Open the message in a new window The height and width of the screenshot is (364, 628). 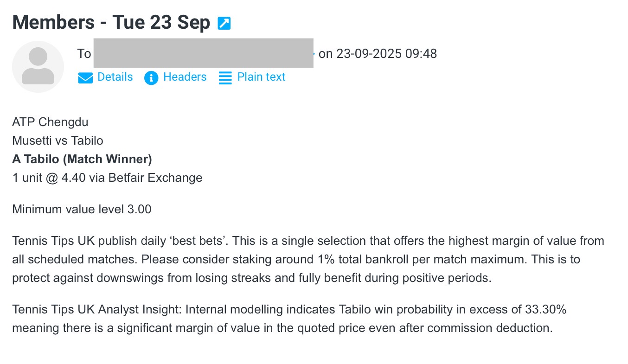coord(224,23)
